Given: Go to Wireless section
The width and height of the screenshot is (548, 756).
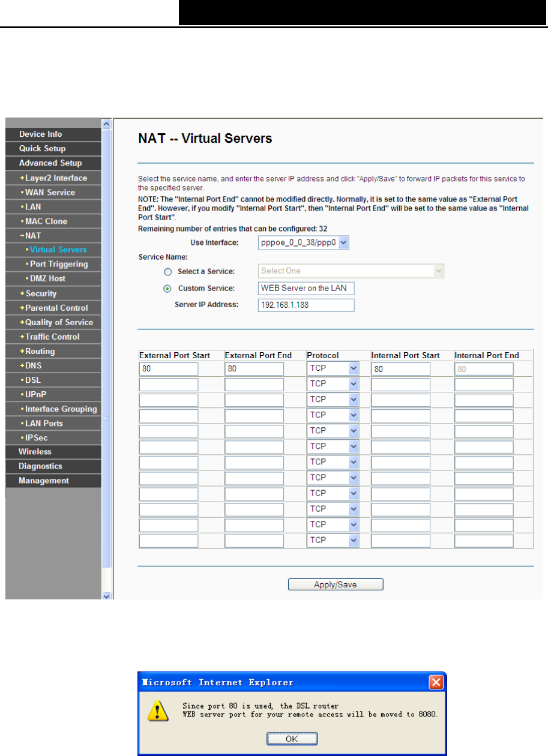Looking at the screenshot, I should point(35,452).
